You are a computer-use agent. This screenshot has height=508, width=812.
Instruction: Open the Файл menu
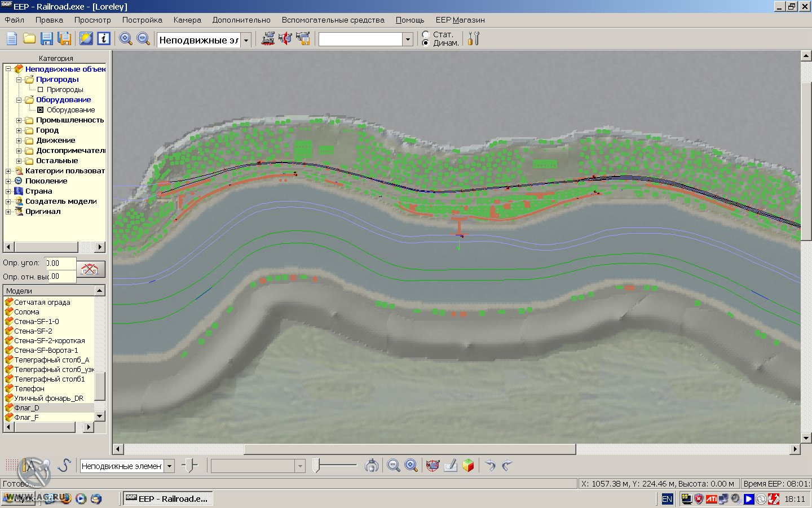coord(15,20)
